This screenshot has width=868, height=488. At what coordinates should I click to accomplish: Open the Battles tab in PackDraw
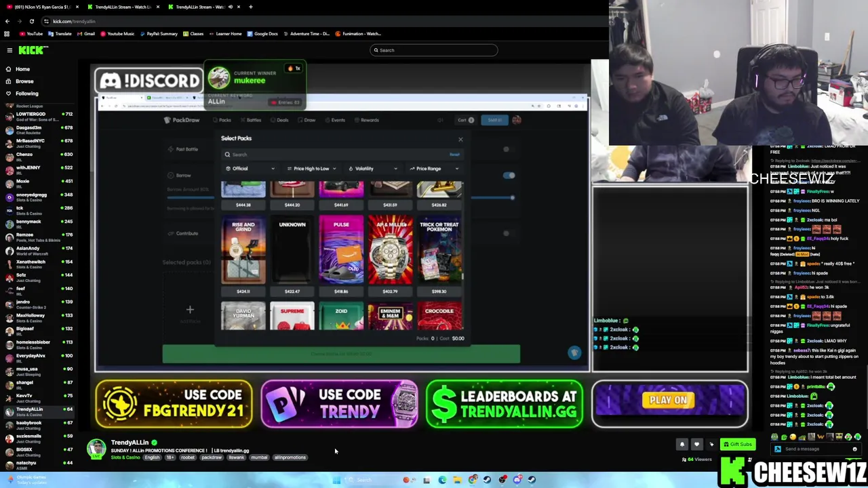(251, 120)
